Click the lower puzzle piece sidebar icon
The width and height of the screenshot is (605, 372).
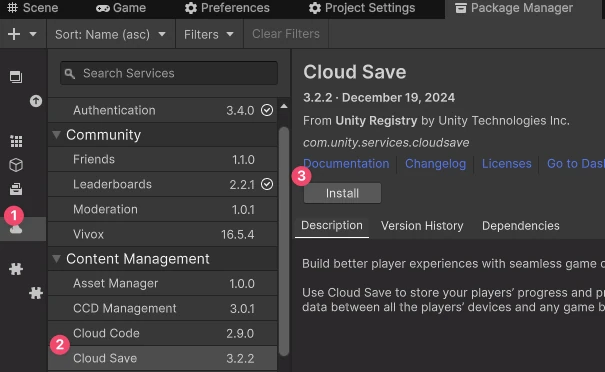tap(36, 293)
